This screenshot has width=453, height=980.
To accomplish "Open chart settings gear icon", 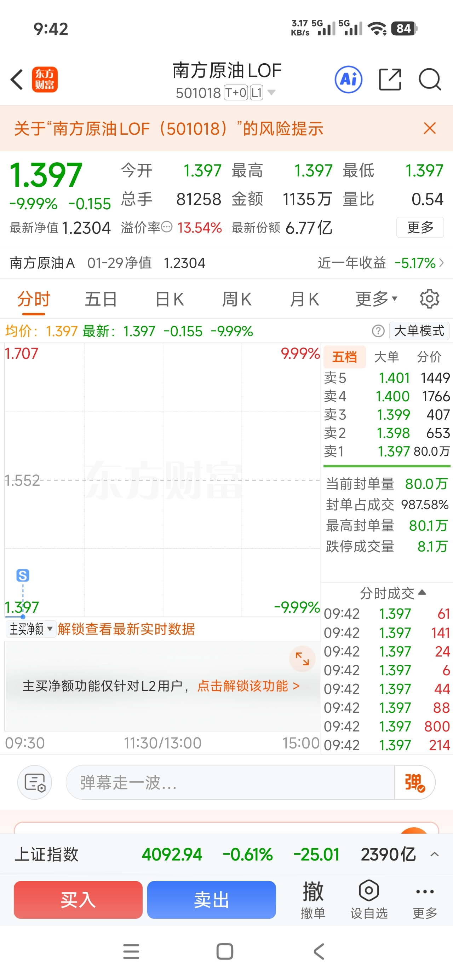I will coord(429,299).
